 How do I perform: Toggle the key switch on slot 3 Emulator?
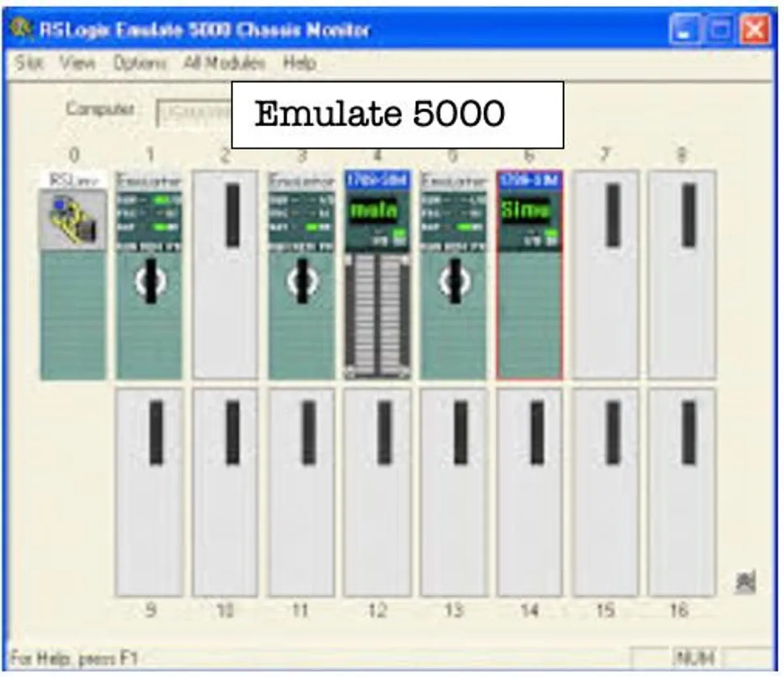coord(302,281)
